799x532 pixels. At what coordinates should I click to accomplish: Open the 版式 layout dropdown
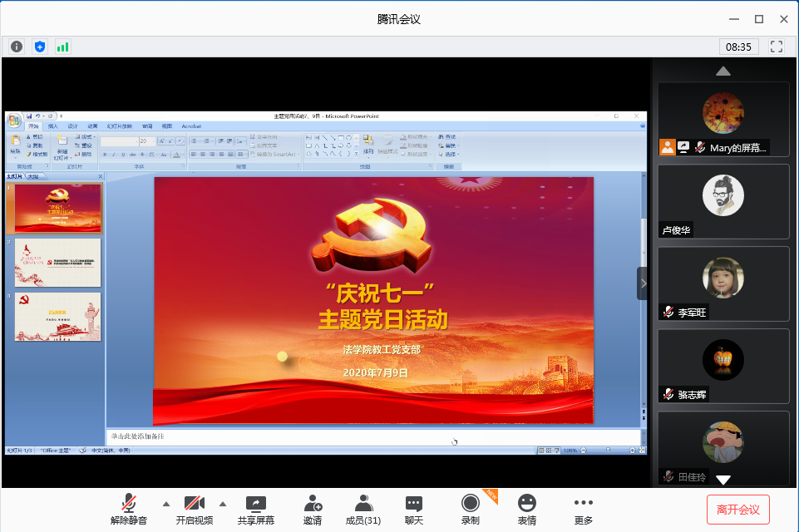point(85,137)
